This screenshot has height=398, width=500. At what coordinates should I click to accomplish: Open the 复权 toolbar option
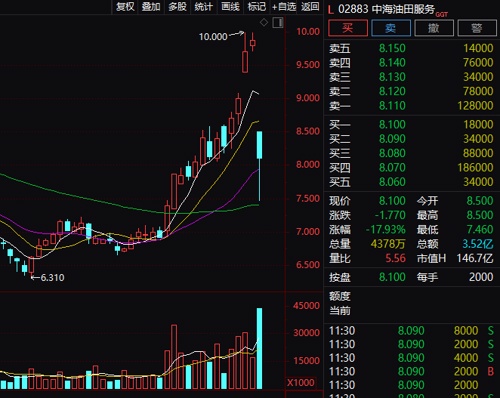pyautogui.click(x=125, y=7)
